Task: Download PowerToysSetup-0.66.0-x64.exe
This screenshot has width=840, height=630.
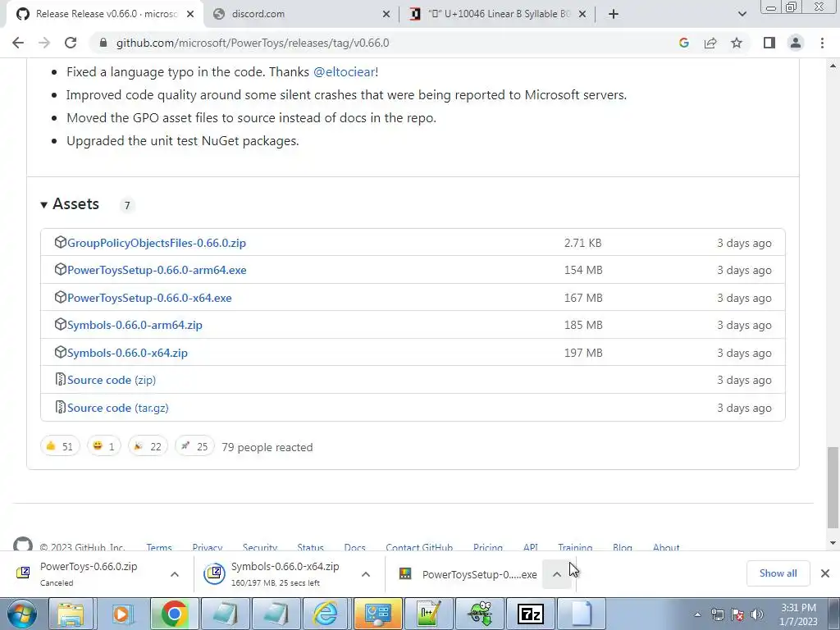Action: tap(149, 298)
